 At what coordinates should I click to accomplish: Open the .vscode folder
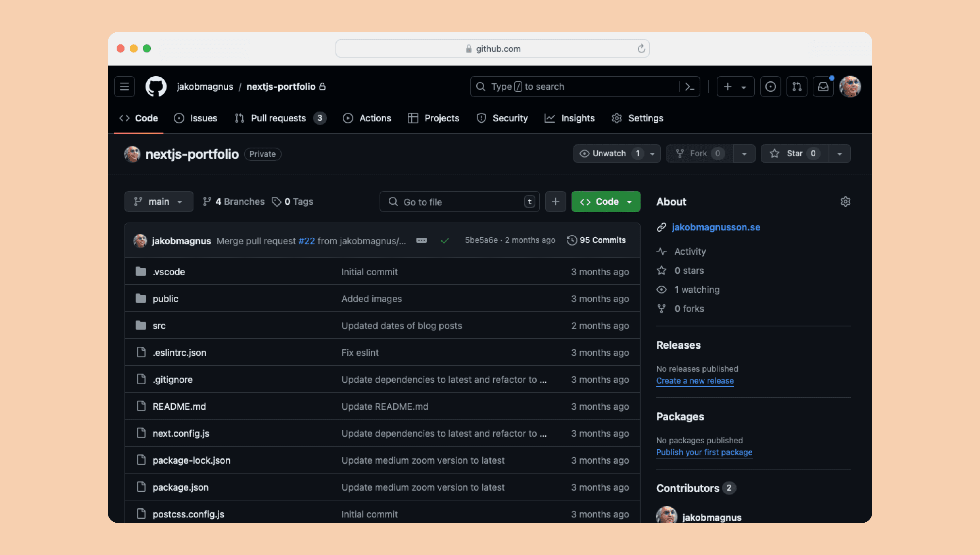pyautogui.click(x=169, y=272)
